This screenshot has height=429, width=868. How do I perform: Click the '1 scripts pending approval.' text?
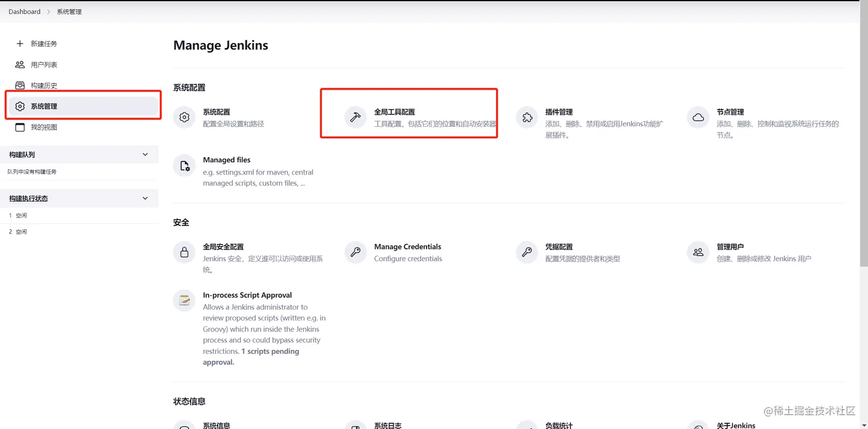(x=251, y=357)
